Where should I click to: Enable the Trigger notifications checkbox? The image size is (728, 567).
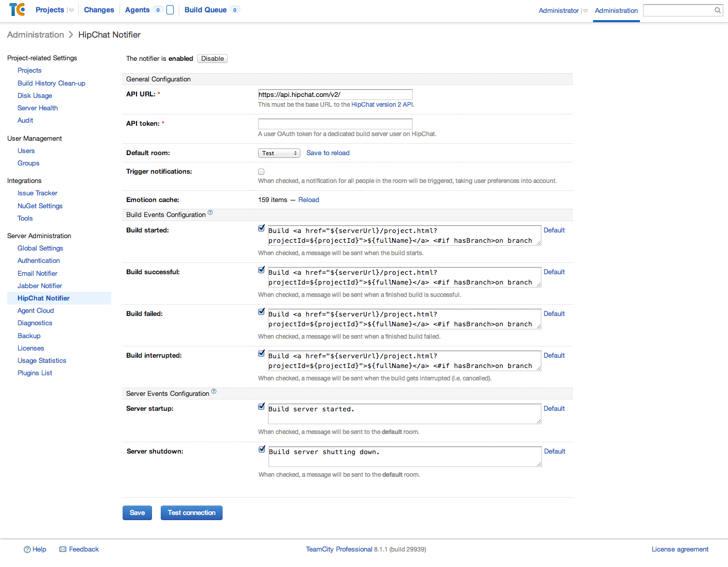(x=261, y=172)
